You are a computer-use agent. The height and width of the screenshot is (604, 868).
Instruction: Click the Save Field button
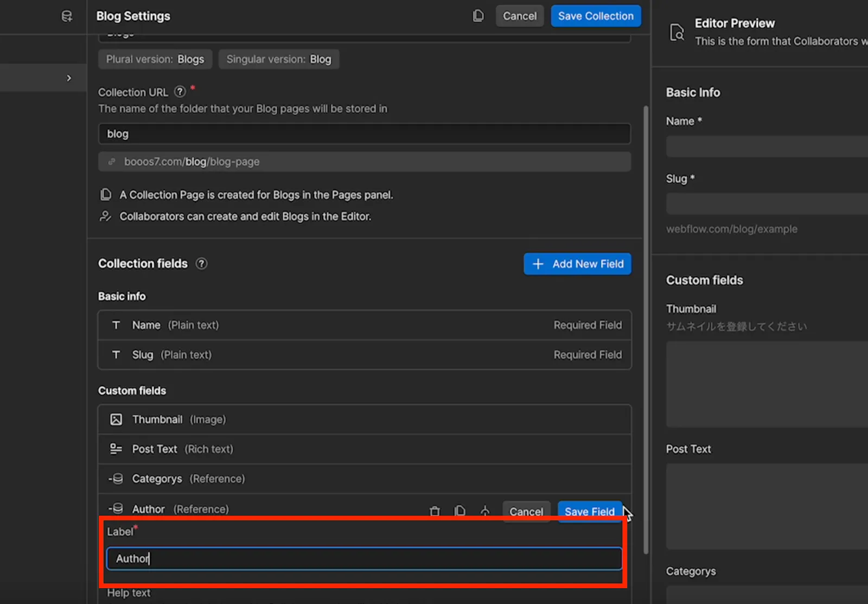click(x=590, y=512)
